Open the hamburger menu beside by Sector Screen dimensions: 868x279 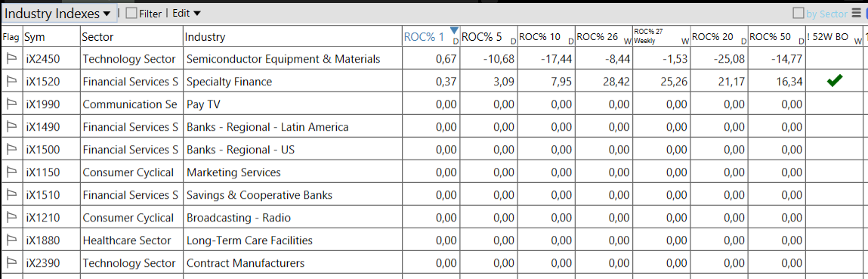point(856,14)
